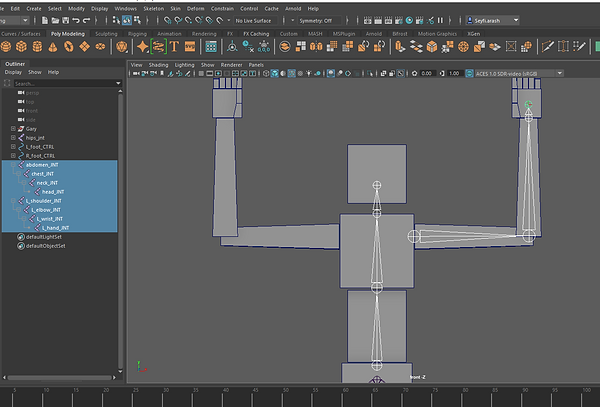Screen dimensions: 600x407
Task: Open the New Scene file icon
Action: click(x=45, y=20)
